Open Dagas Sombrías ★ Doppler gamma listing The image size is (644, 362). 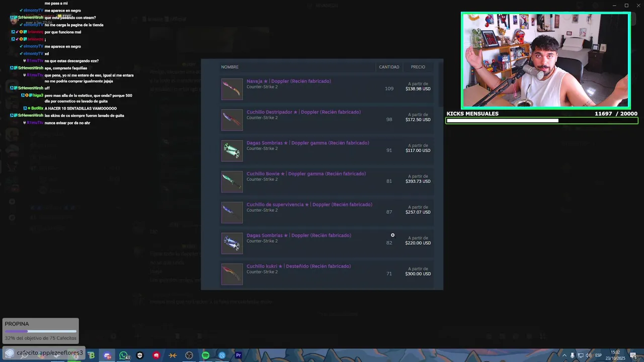point(308,143)
